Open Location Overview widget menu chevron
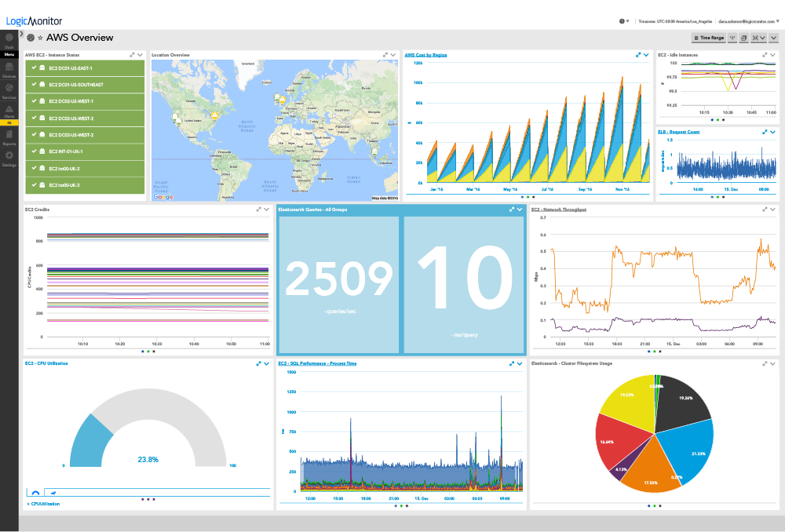 click(393, 55)
